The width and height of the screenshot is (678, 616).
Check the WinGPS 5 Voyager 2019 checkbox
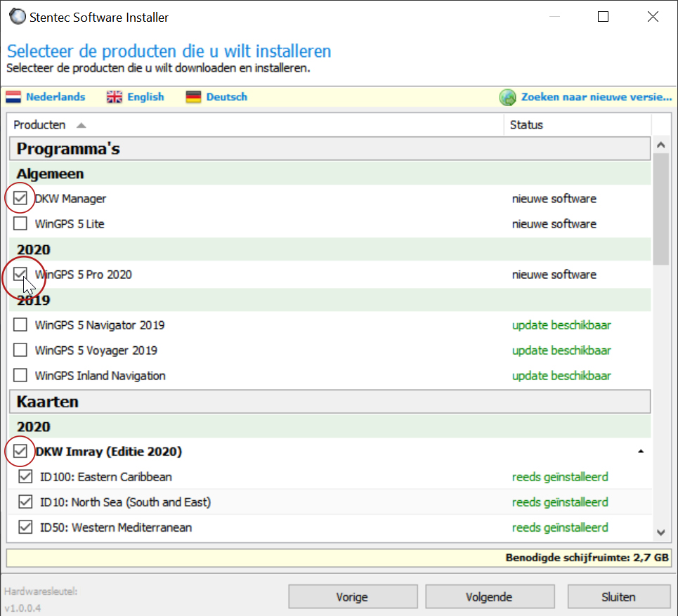(20, 350)
